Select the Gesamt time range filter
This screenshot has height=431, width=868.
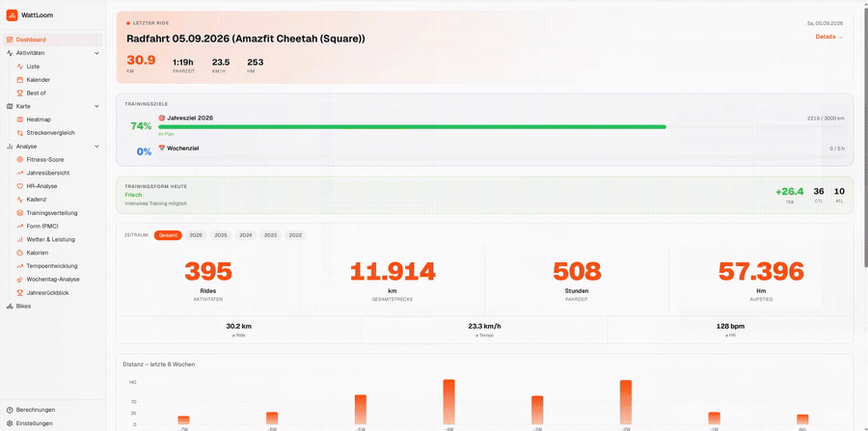[x=168, y=235]
